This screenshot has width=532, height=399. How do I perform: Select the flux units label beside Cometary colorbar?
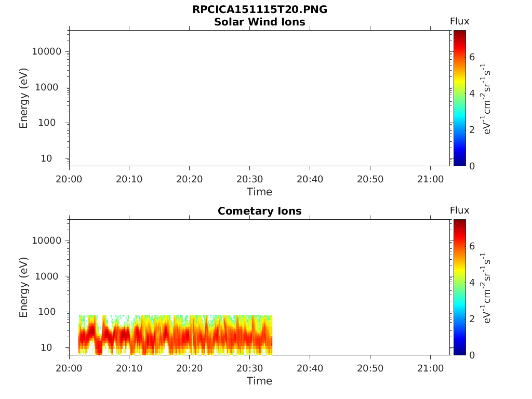click(x=486, y=288)
